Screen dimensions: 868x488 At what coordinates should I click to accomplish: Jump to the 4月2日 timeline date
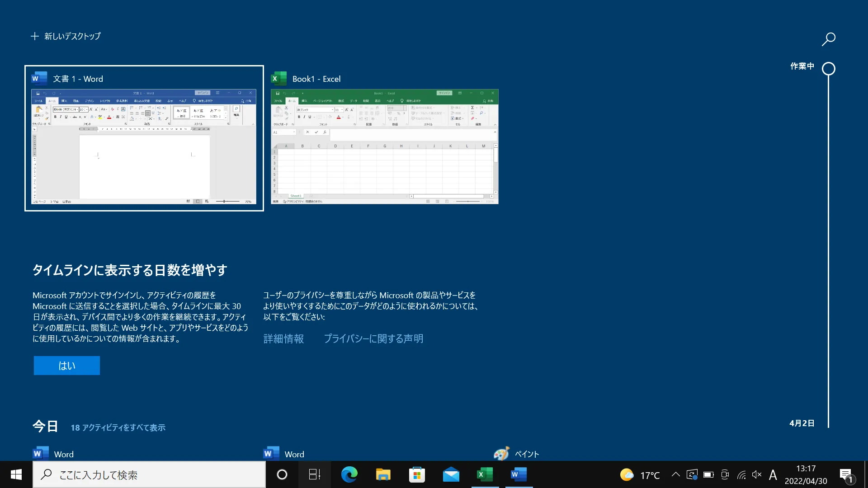(802, 423)
